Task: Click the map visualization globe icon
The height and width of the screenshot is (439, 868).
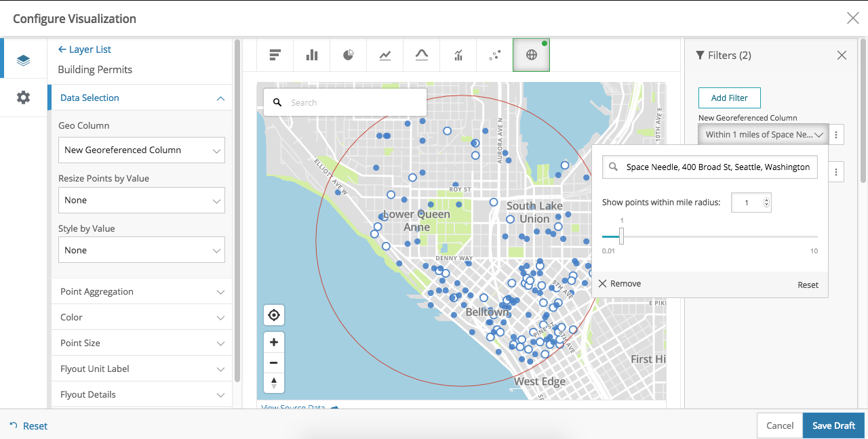Action: (531, 54)
